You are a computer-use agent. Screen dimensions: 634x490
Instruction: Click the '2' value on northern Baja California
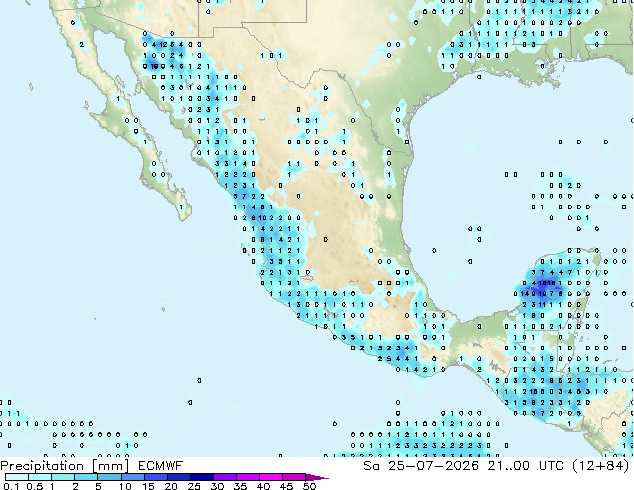tap(82, 44)
